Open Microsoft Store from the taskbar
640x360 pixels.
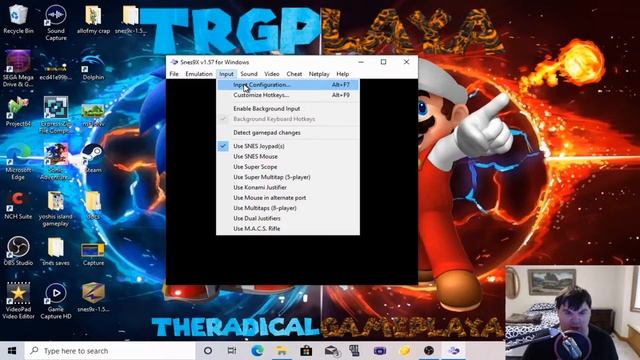[x=306, y=351]
